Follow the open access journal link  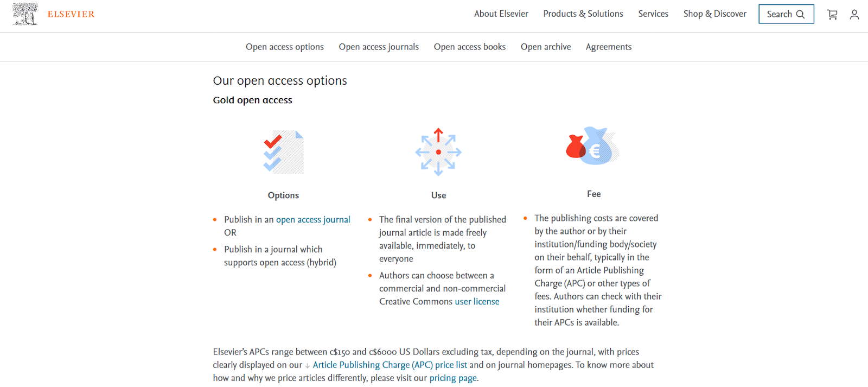click(313, 220)
